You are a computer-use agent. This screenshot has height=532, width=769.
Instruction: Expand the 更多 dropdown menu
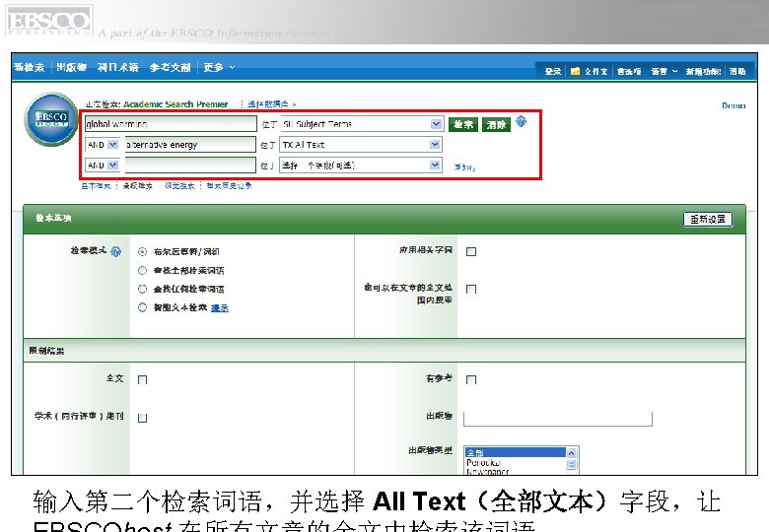(x=219, y=68)
